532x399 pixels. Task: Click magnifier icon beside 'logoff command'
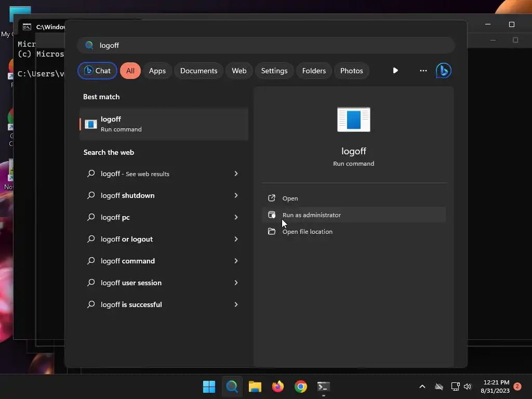point(91,261)
